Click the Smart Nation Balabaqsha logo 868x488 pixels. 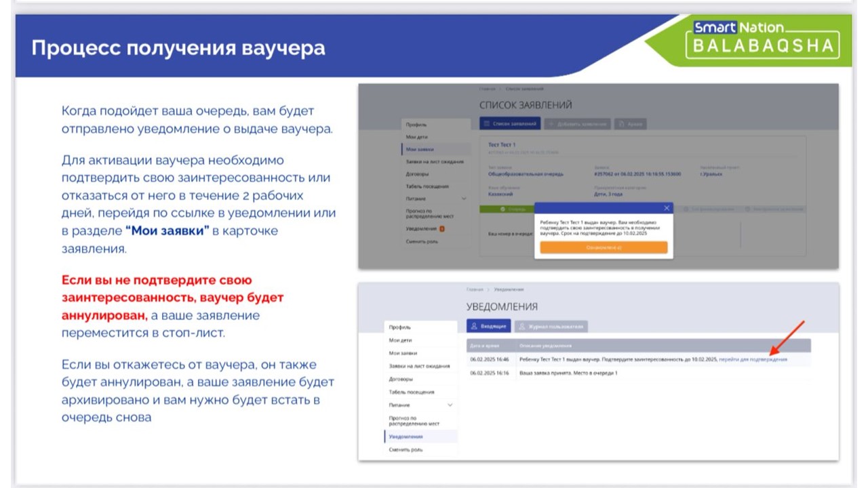coord(763,38)
